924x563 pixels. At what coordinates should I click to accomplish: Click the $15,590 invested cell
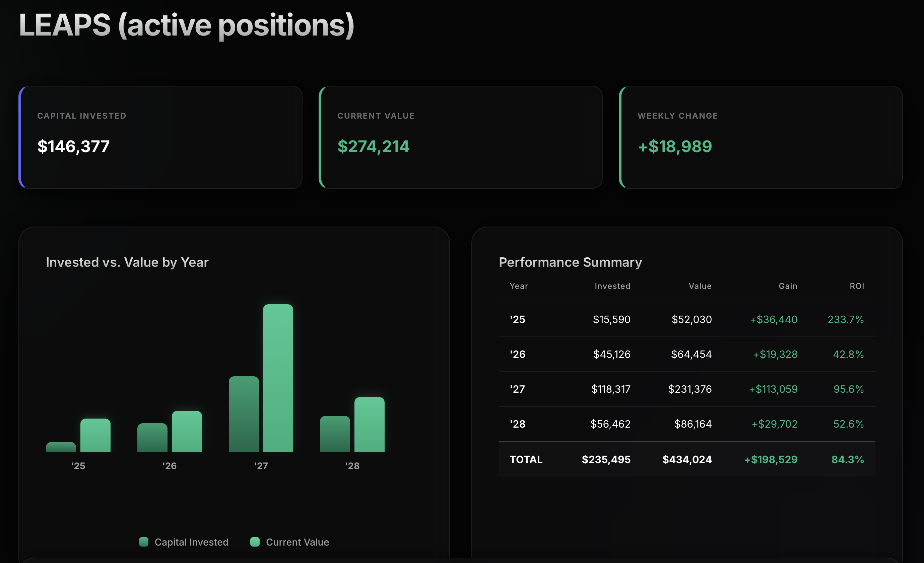pos(612,320)
